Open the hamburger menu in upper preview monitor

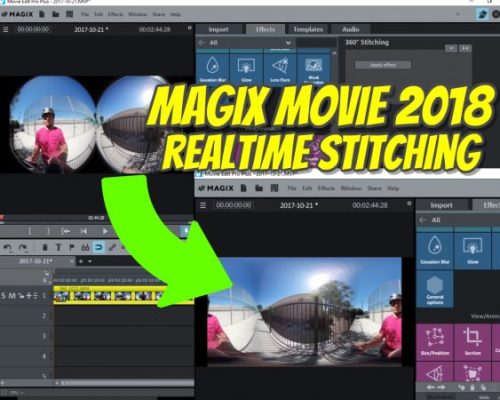click(x=5, y=29)
